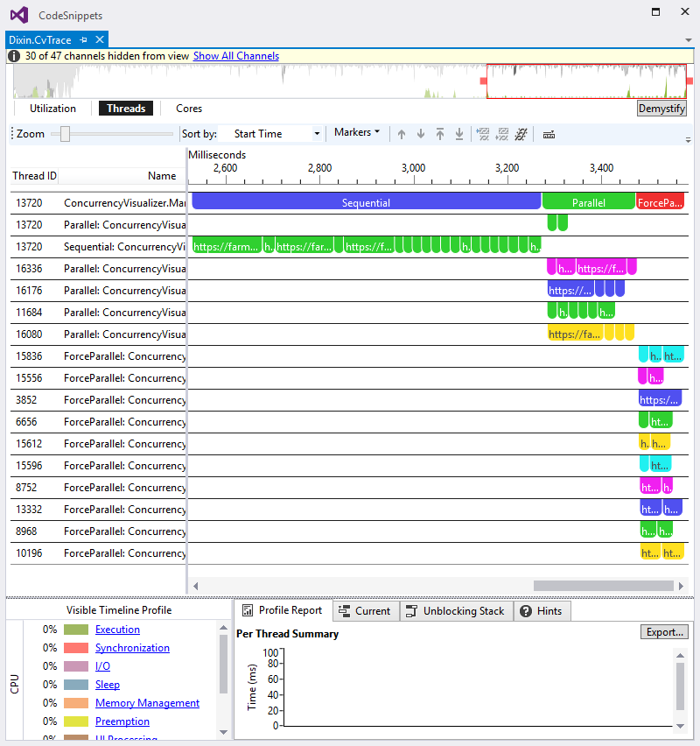Click the green Execution color swatch

pos(76,630)
